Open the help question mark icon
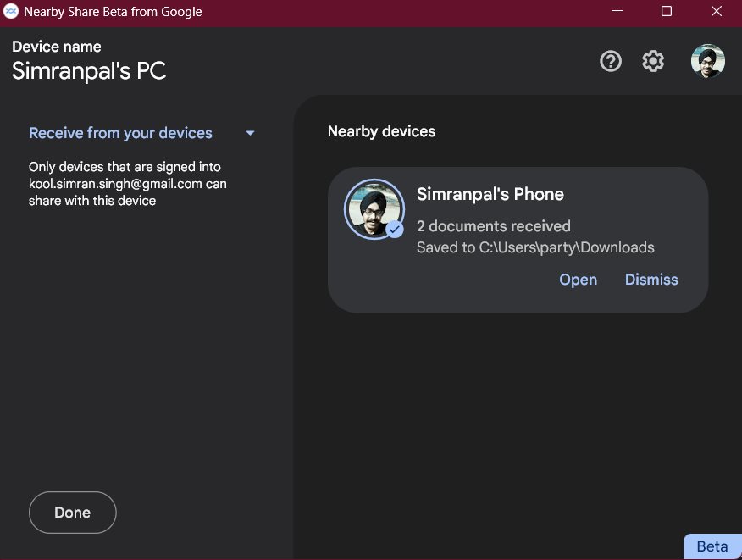The height and width of the screenshot is (560, 742). point(611,61)
